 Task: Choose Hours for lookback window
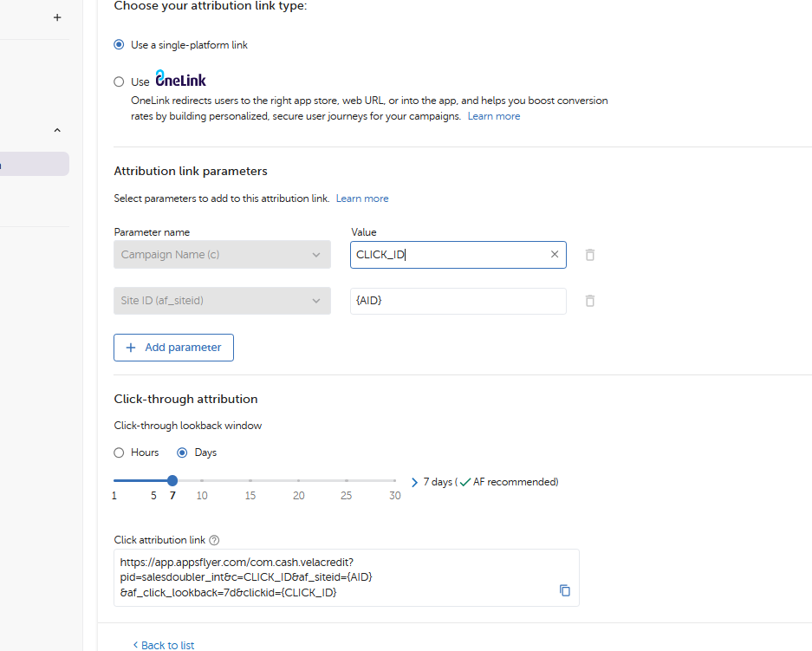pos(120,452)
